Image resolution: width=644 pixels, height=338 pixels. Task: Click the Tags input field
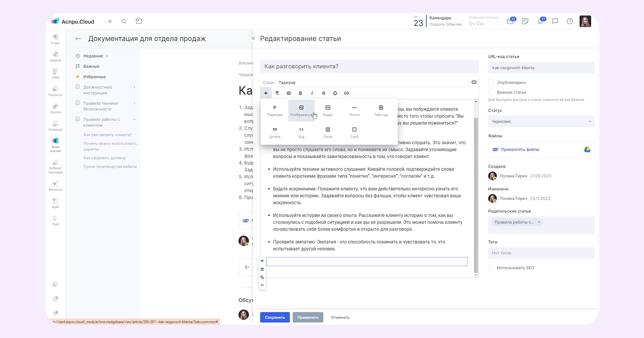pos(541,253)
